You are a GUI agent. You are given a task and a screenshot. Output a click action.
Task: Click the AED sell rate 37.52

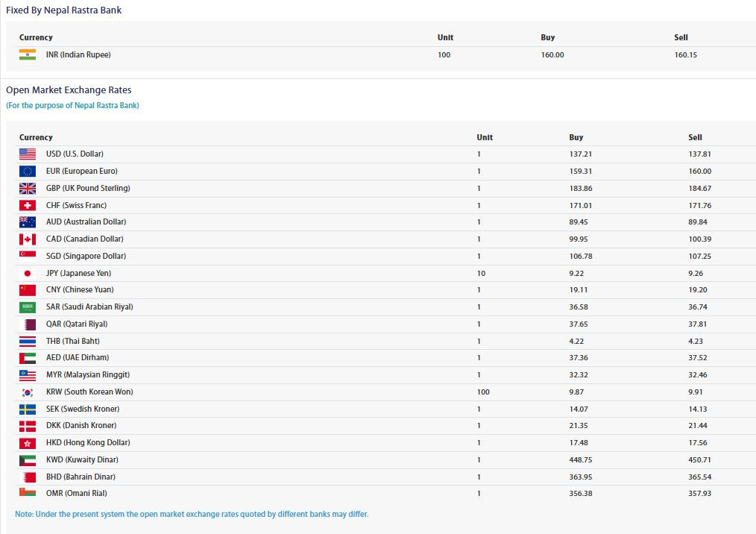698,358
